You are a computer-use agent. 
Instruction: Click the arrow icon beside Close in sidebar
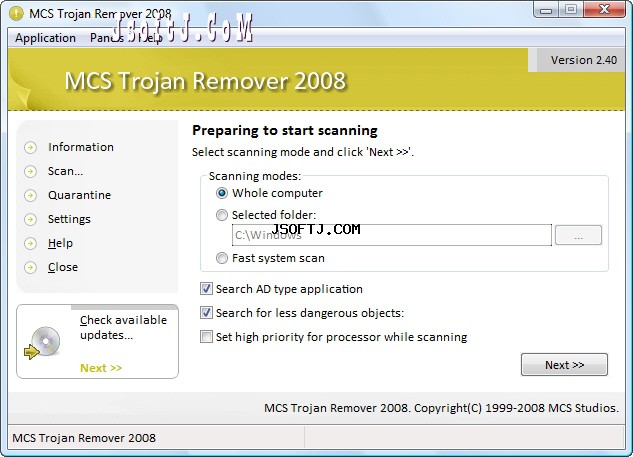tap(30, 268)
